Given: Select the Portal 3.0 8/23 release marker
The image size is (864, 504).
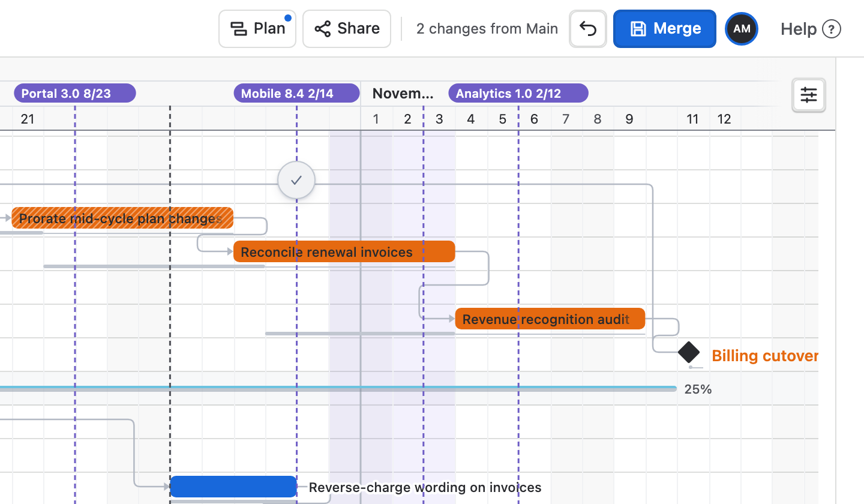Looking at the screenshot, I should pyautogui.click(x=75, y=94).
